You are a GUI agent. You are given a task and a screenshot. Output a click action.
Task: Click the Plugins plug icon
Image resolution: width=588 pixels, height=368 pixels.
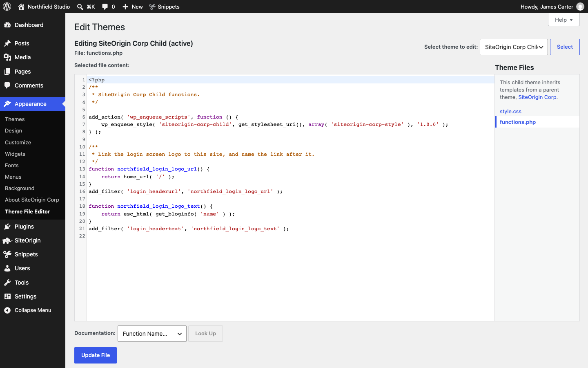(7, 227)
